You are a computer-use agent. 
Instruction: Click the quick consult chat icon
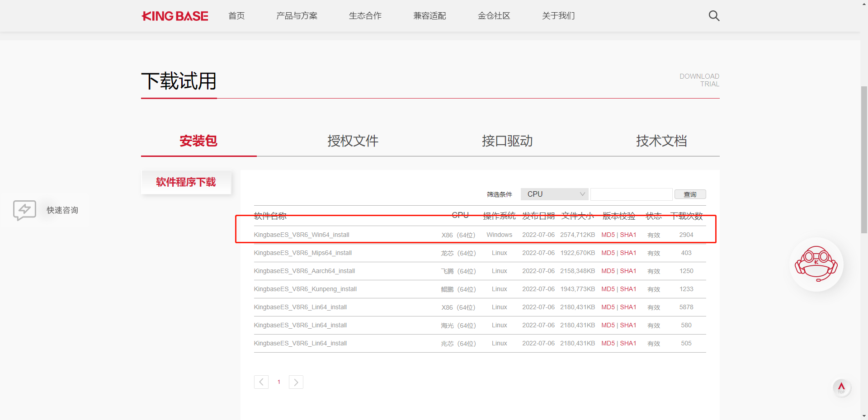24,210
